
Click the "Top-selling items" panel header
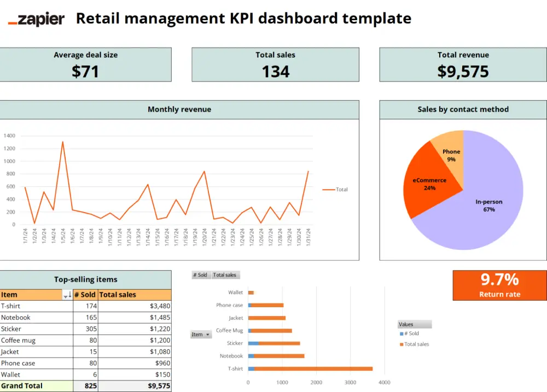coord(85,279)
